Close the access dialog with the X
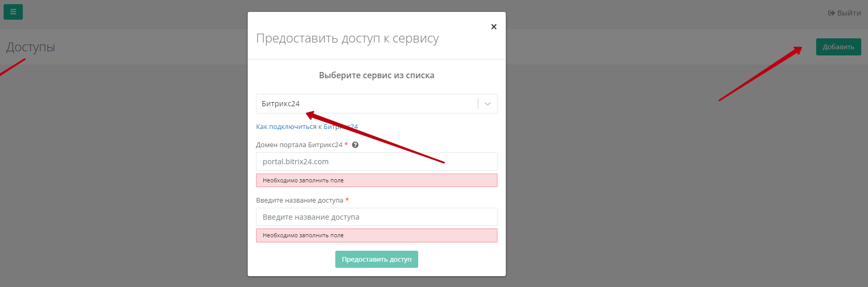Viewport: 868px width, 287px height. click(493, 27)
